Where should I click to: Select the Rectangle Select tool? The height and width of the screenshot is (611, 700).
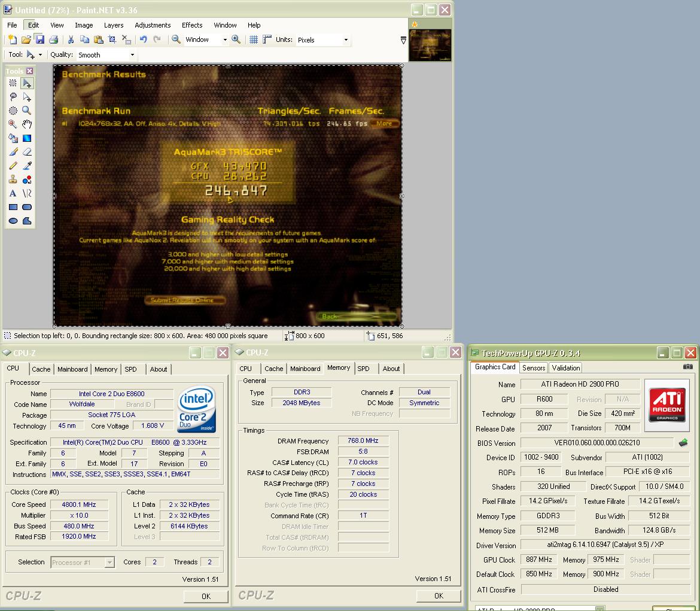tap(13, 83)
